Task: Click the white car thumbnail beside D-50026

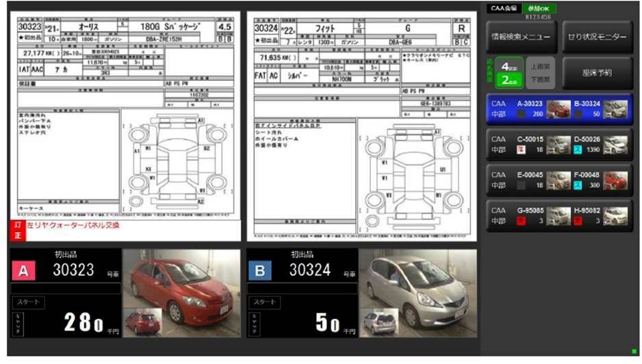Action: (x=615, y=145)
